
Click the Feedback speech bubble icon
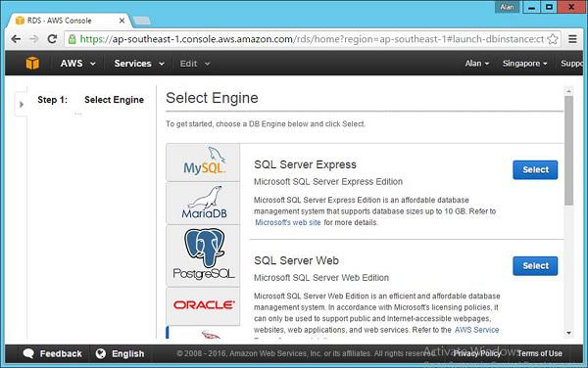pos(28,353)
